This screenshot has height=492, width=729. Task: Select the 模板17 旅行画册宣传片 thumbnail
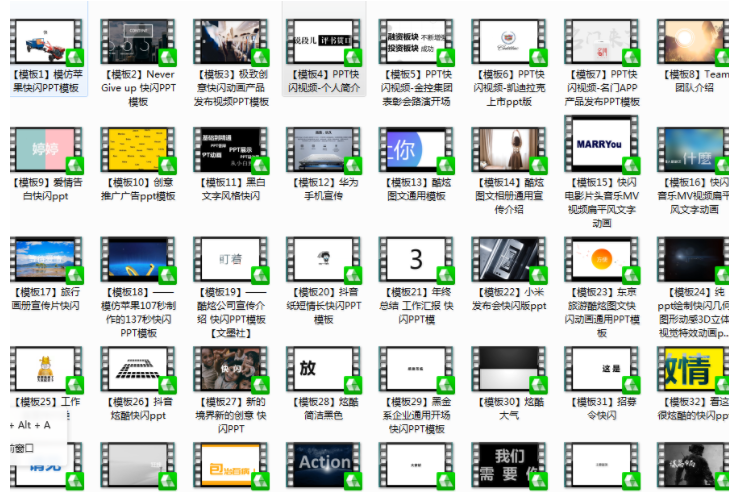[46, 260]
